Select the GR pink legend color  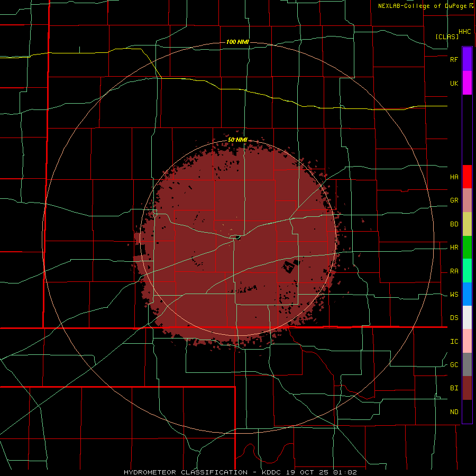point(467,200)
